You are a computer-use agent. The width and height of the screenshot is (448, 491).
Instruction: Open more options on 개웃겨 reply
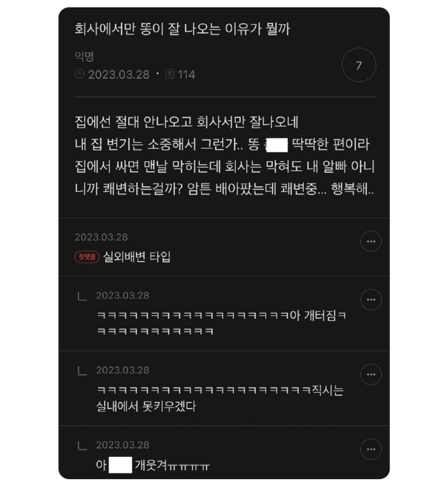pyautogui.click(x=371, y=449)
